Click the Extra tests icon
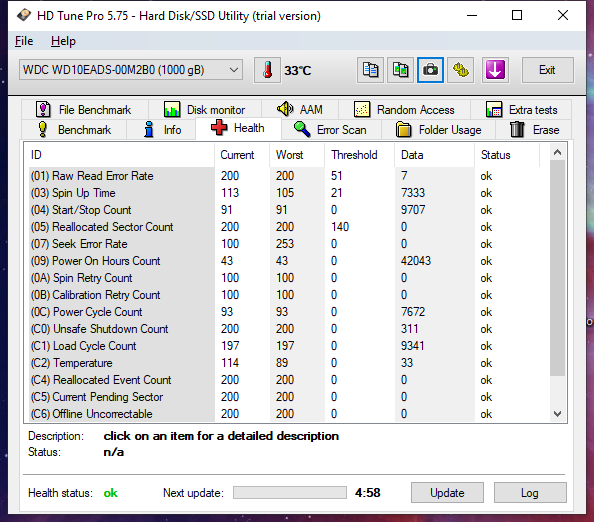594x522 pixels. pos(494,109)
